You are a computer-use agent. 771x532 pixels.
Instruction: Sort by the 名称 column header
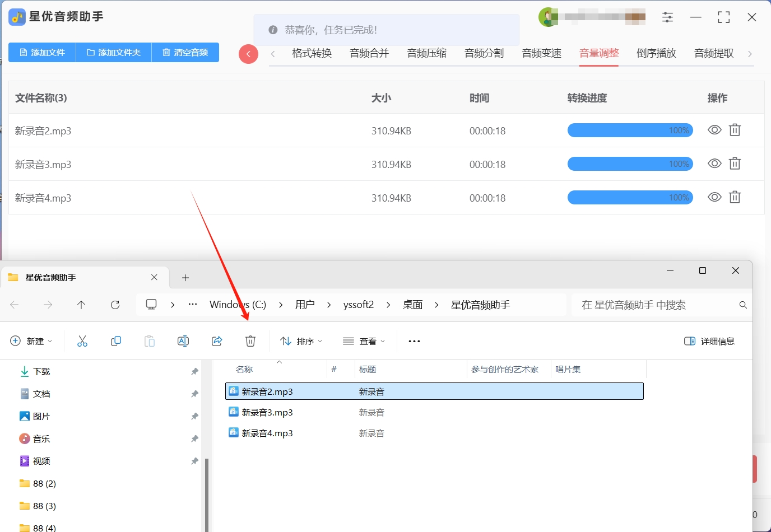pyautogui.click(x=244, y=370)
